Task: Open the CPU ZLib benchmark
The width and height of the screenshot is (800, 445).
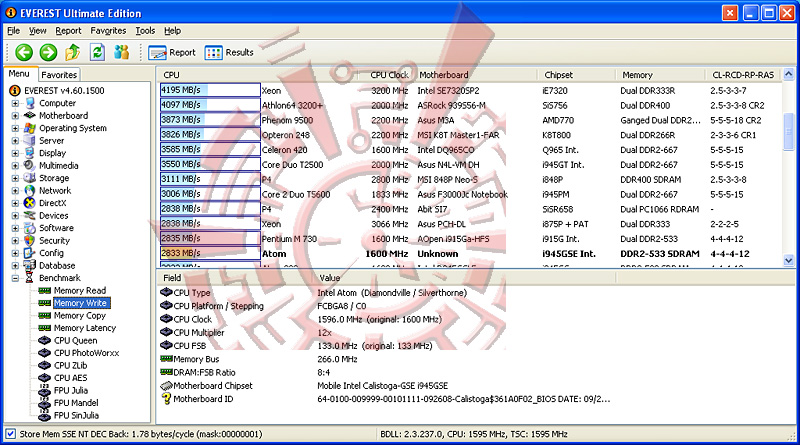Action: tap(70, 365)
